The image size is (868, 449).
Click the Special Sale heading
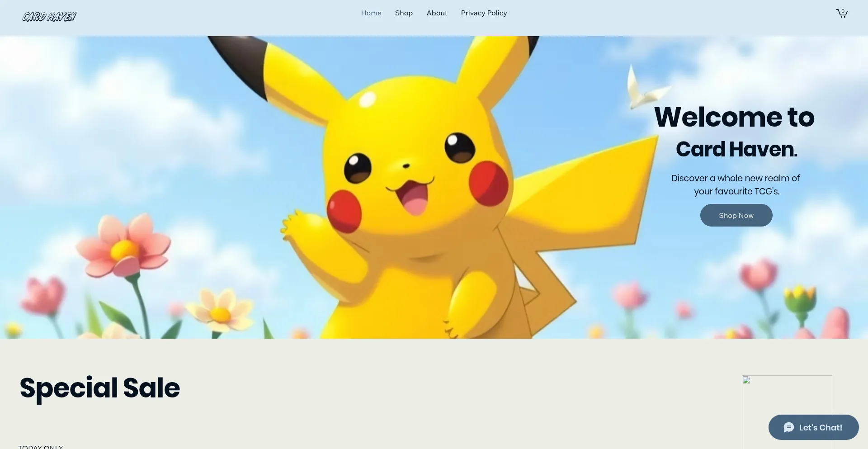(x=99, y=388)
